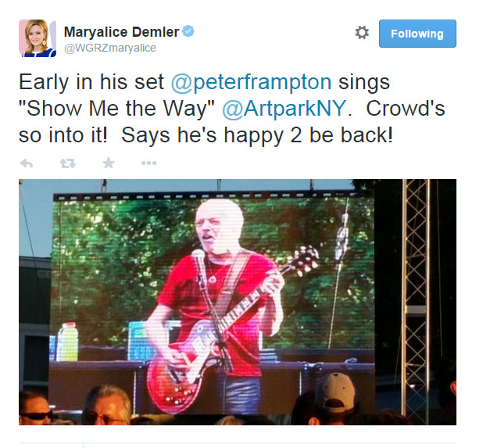Visit the @ArtparkNY mention link
Screen dimensions: 483x448
coord(284,109)
